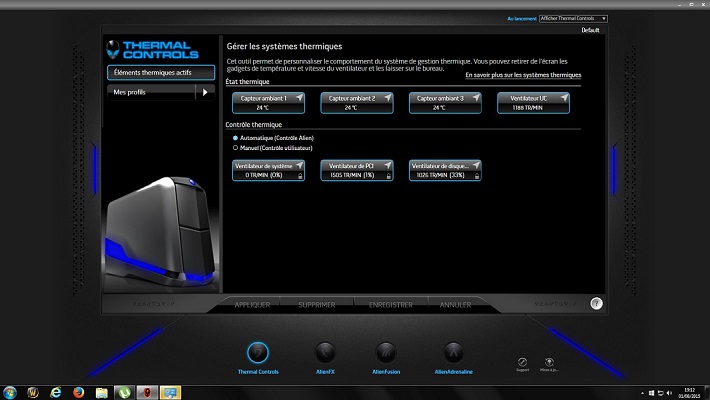
Task: Detach the Capteur ambiant 1 gadget arrow
Action: [x=299, y=97]
